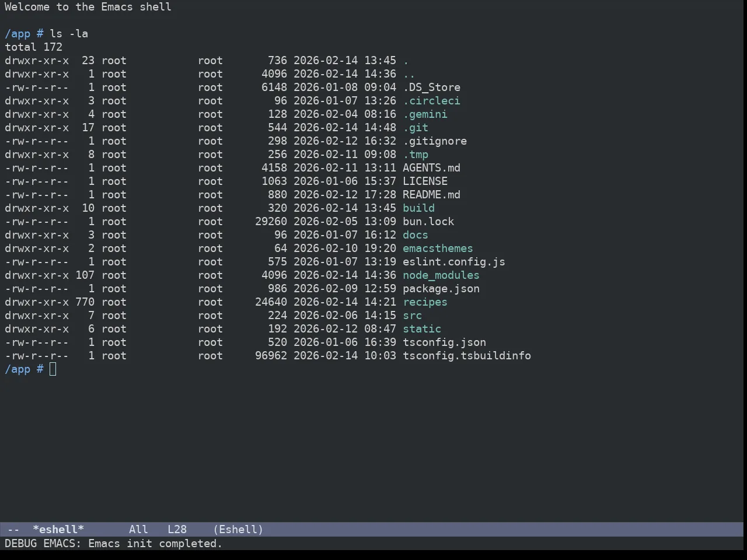Click the 770 link count for recipes

point(85,302)
